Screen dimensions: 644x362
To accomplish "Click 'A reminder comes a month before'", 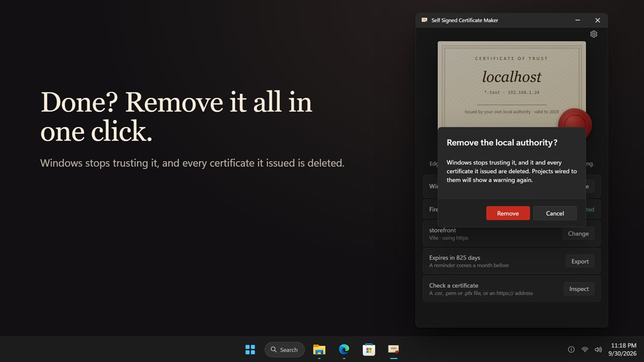I will click(x=469, y=265).
